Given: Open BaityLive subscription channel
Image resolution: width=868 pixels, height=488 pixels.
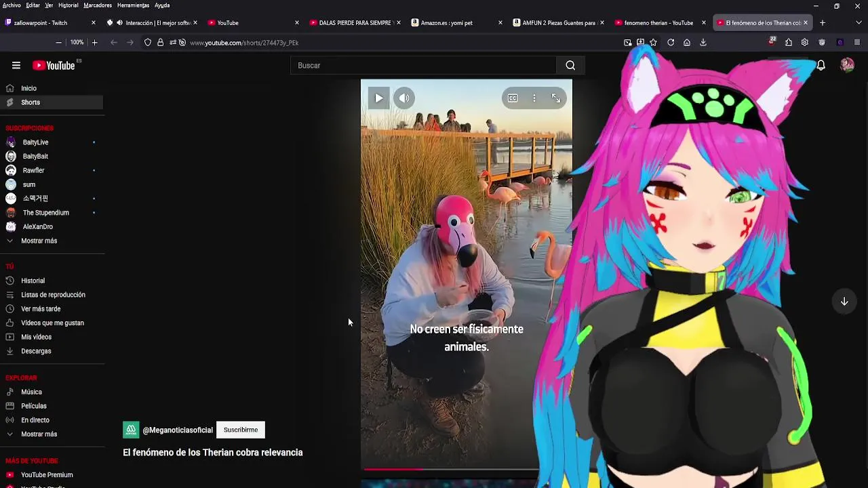Looking at the screenshot, I should (35, 142).
